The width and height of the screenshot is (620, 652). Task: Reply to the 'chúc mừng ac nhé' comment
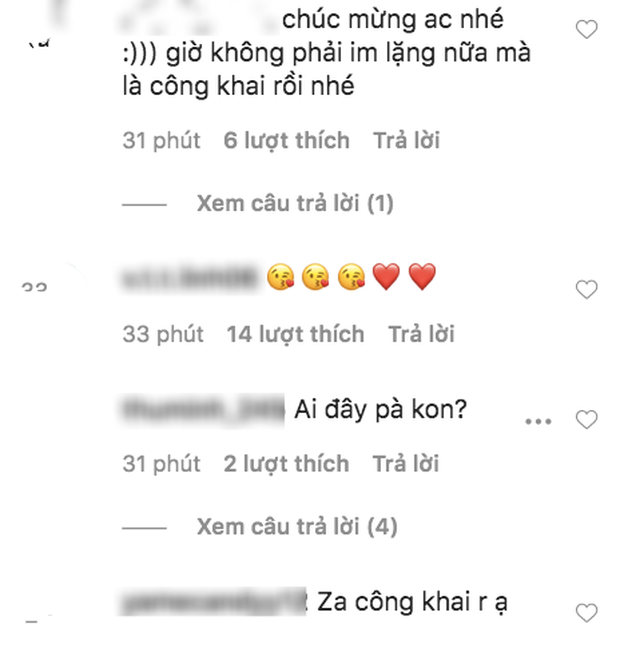click(x=406, y=140)
